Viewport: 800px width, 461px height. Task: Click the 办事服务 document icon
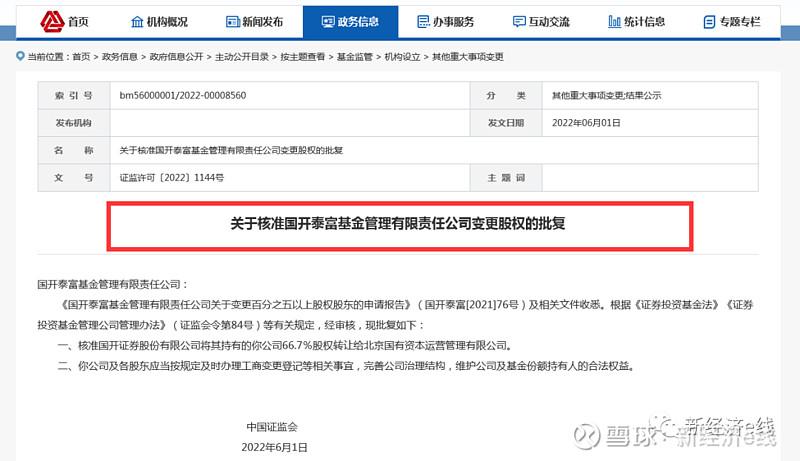click(x=423, y=21)
